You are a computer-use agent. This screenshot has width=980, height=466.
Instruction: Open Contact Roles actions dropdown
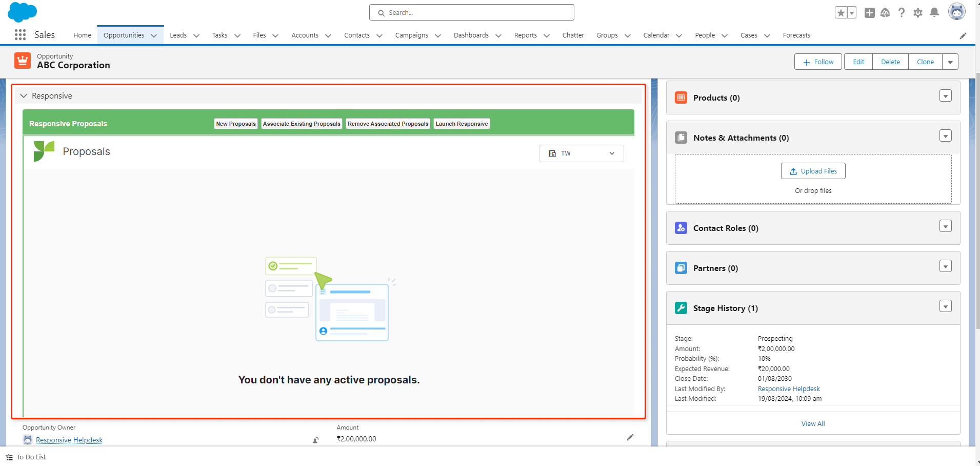click(946, 226)
